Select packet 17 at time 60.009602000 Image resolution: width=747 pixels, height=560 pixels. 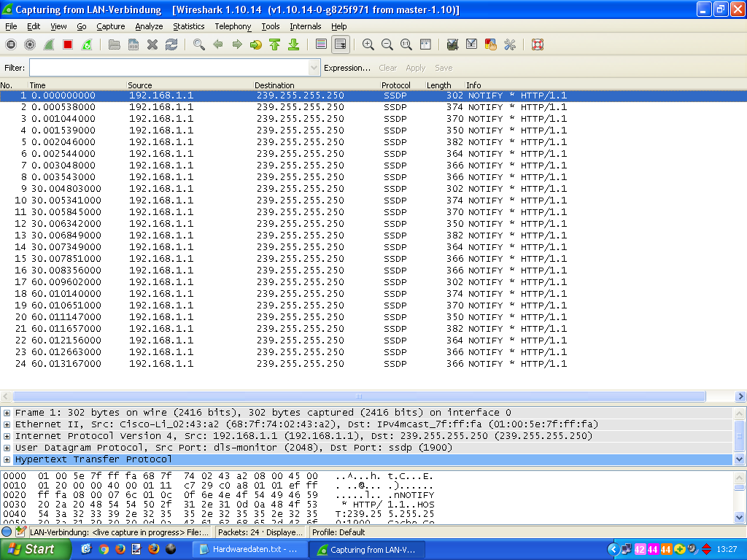point(373,282)
